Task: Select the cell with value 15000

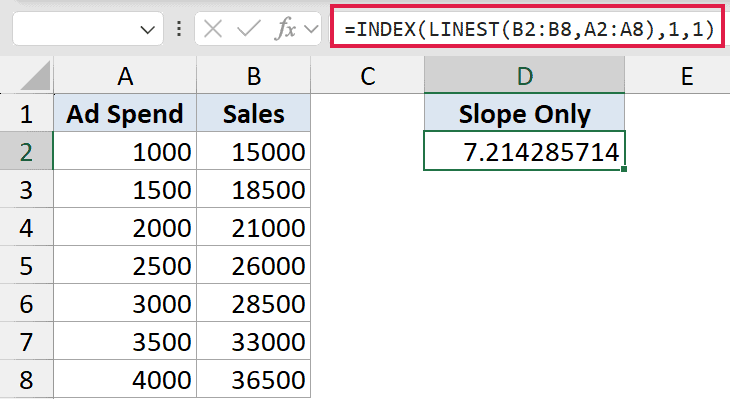Action: tap(253, 151)
